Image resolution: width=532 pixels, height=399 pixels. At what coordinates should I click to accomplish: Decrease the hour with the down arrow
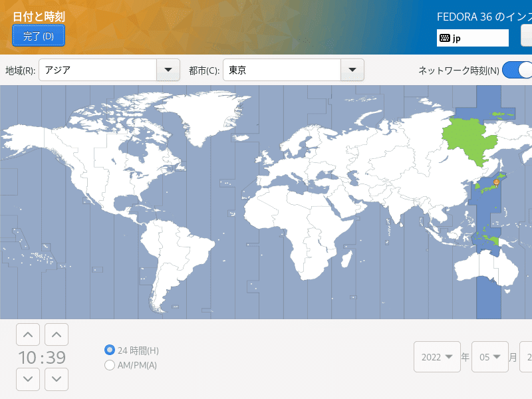pyautogui.click(x=28, y=379)
